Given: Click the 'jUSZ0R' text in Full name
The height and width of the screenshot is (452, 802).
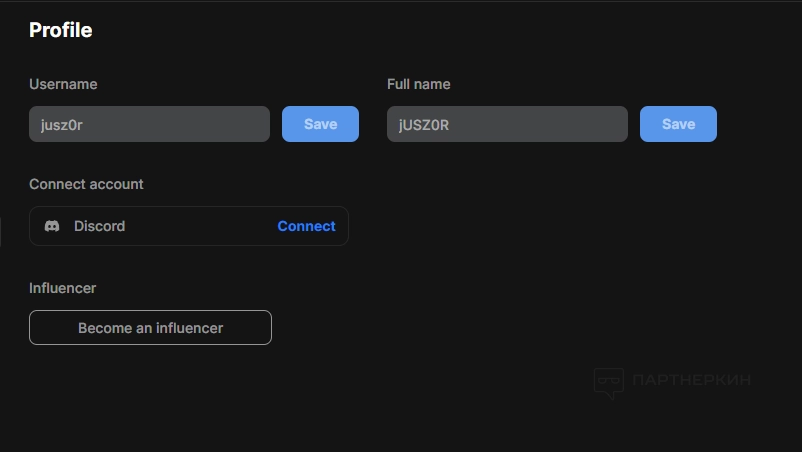Looking at the screenshot, I should pos(424,125).
